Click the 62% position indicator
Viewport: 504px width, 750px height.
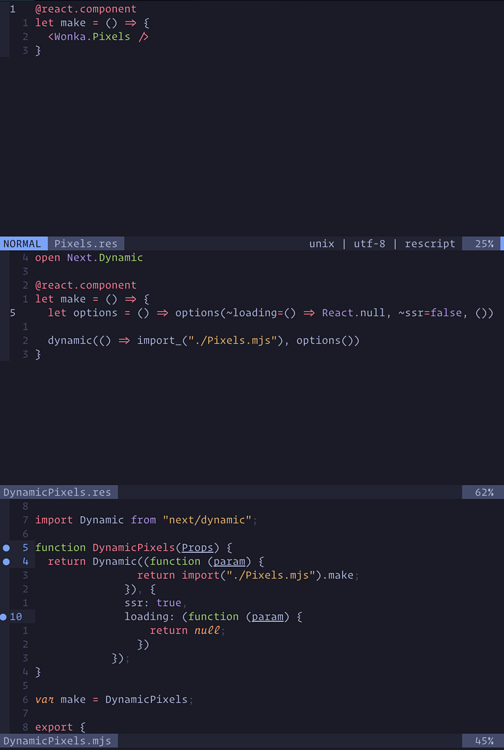[x=483, y=492]
